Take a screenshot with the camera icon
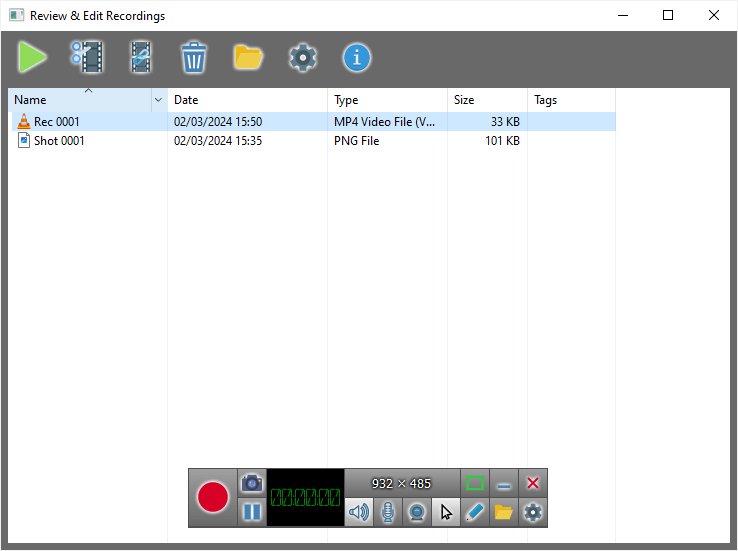This screenshot has height=551, width=738. (252, 483)
